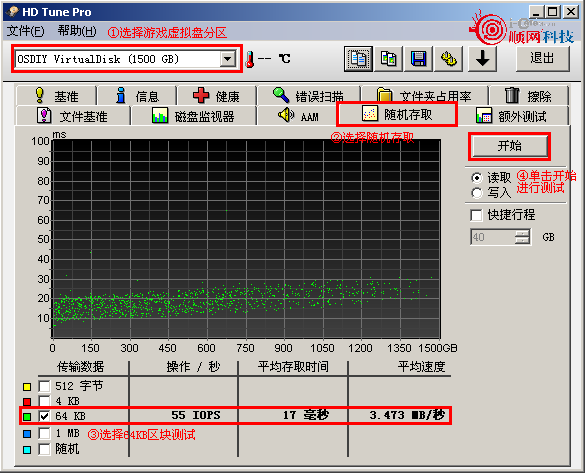Viewport: 585px width, 473px height.
Task: Uncheck the 64 KB transfer size box
Action: click(x=44, y=416)
